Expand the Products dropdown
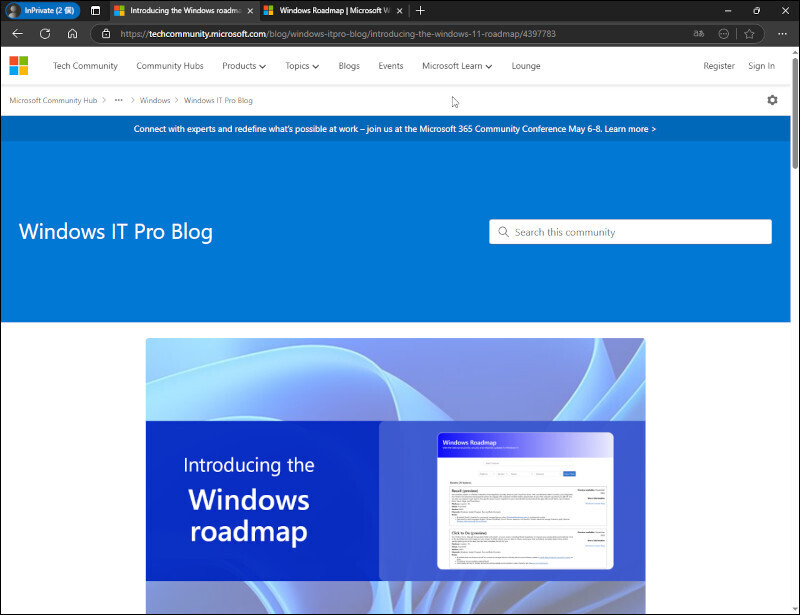This screenshot has height=615, width=800. coord(244,66)
